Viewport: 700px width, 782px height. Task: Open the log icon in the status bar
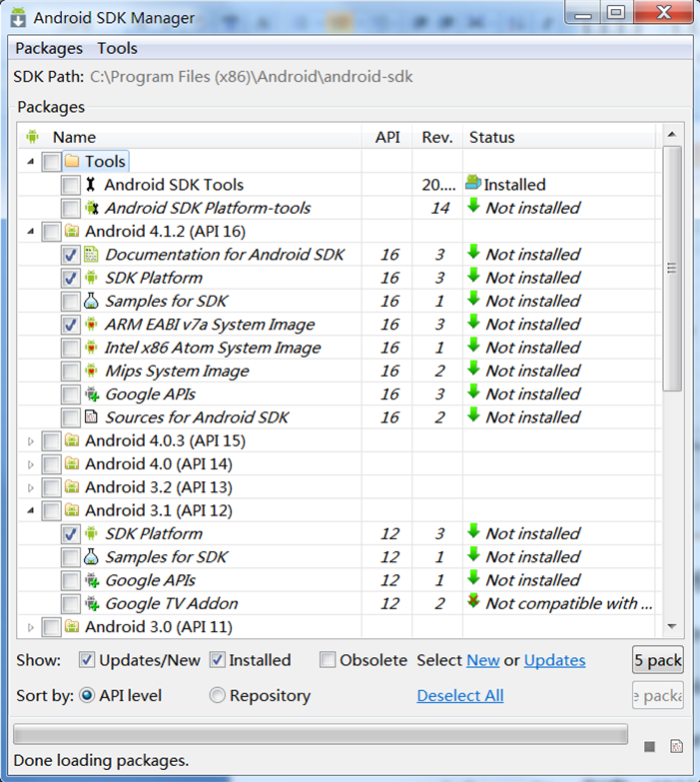tap(677, 746)
